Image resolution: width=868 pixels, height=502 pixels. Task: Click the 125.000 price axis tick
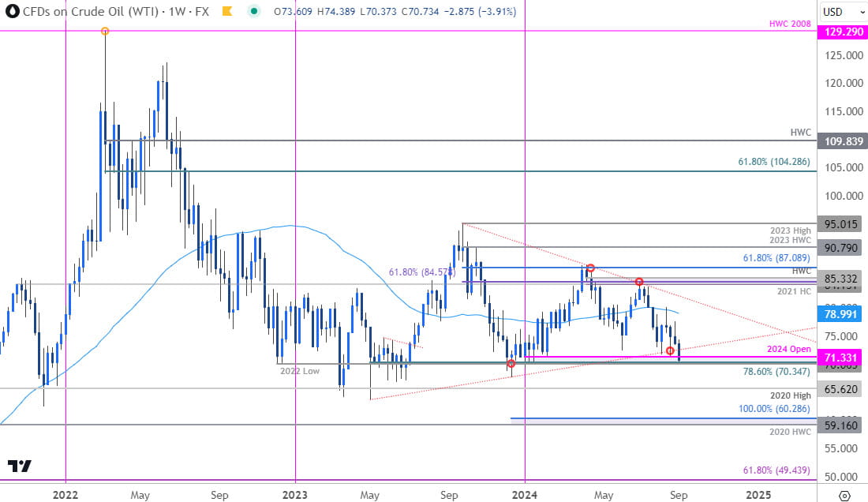pos(843,55)
